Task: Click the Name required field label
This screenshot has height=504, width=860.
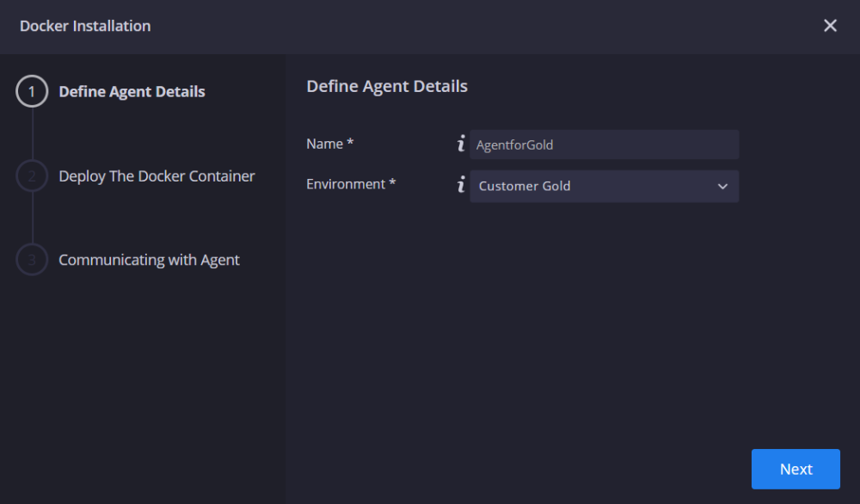Action: tap(329, 144)
